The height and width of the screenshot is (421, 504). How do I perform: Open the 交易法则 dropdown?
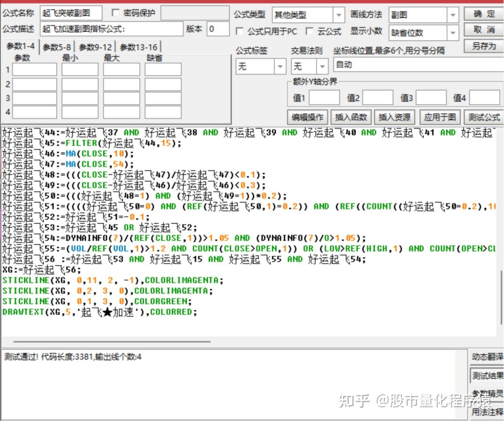pyautogui.click(x=322, y=66)
